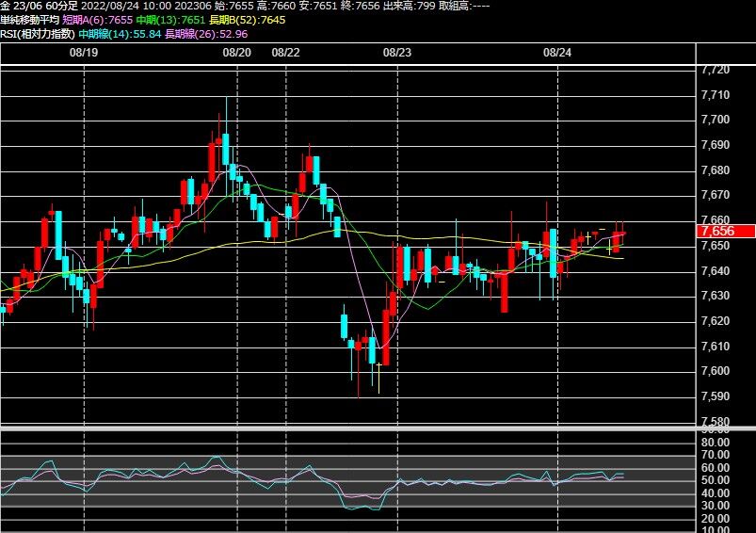
Task: Click the 短期A(6):7655 moving average label
Action: pyautogui.click(x=97, y=20)
